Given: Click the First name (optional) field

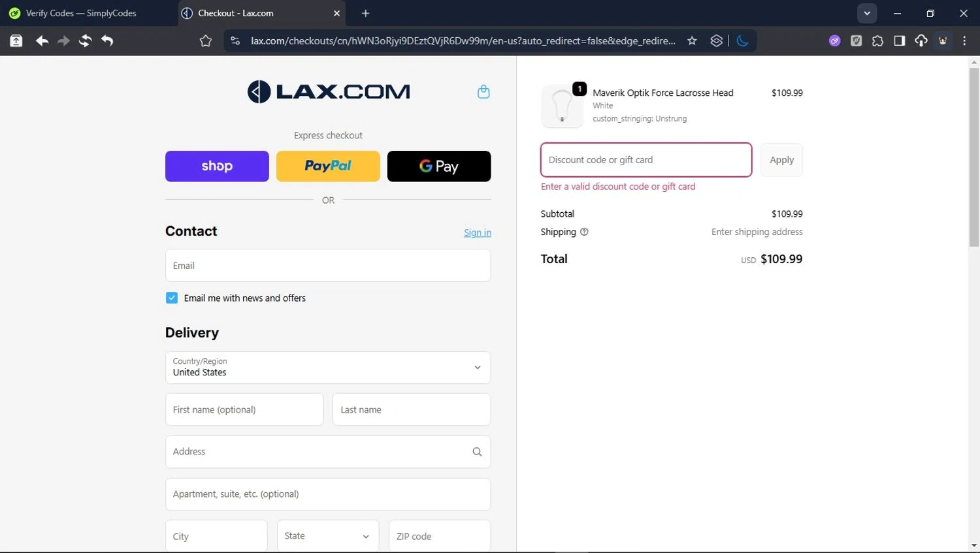Looking at the screenshot, I should [244, 409].
